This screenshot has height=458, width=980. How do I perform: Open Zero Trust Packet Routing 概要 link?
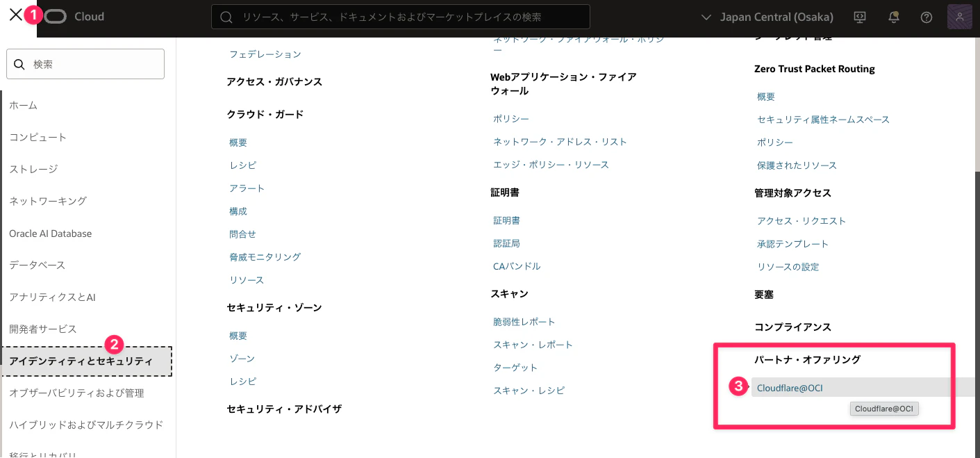(766, 97)
